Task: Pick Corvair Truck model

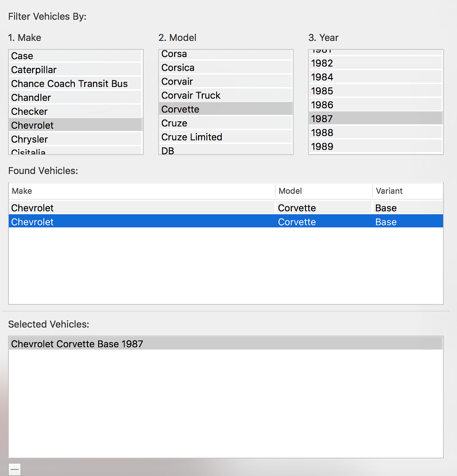Action: pyautogui.click(x=225, y=96)
